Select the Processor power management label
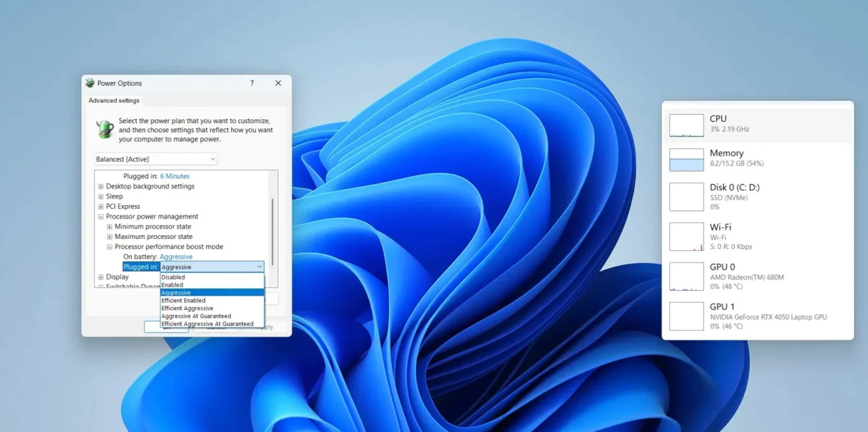The width and height of the screenshot is (868, 432). click(152, 217)
